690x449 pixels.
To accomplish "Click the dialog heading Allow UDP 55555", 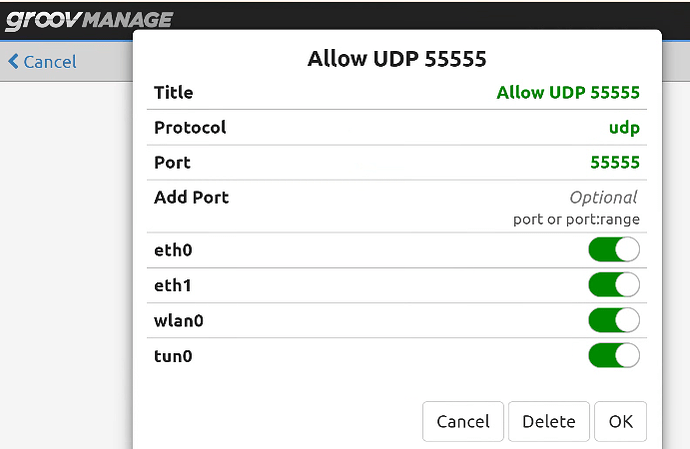I will [397, 59].
